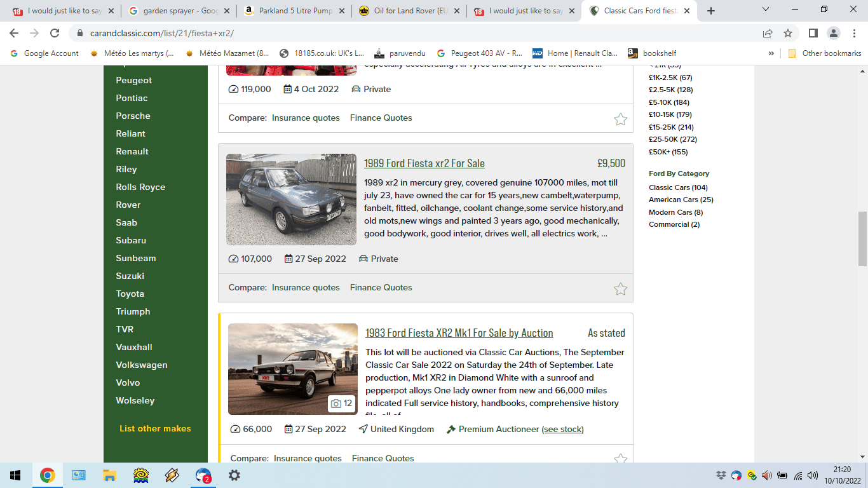Viewport: 868px width, 488px height.
Task: Select Peugeot in makes sidebar
Action: pyautogui.click(x=134, y=80)
